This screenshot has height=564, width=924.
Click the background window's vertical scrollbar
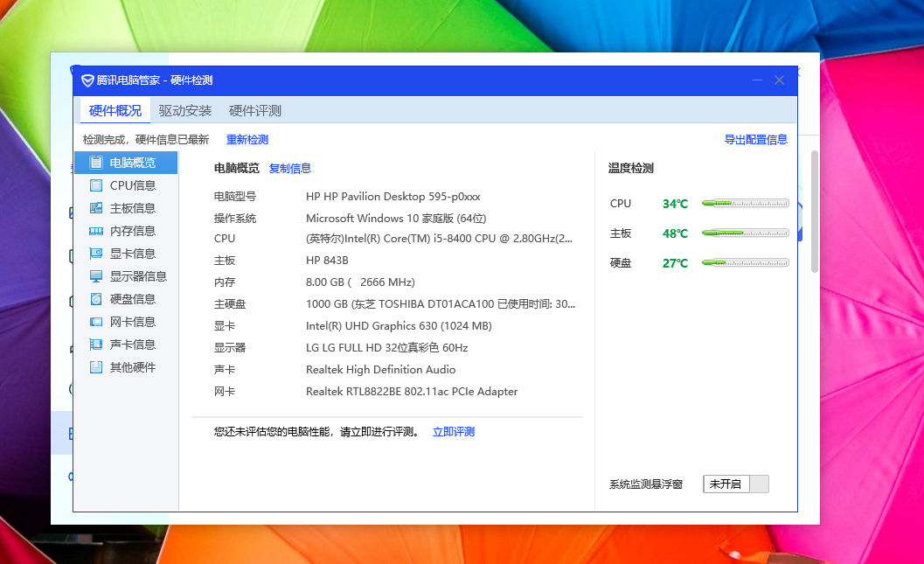(815, 212)
